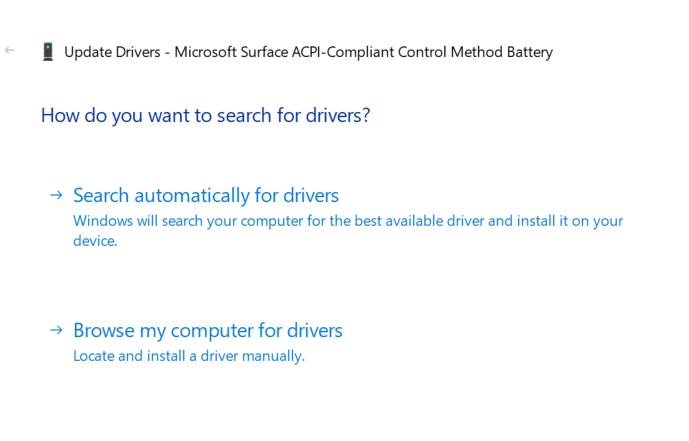Click 'drivers?' at end of heading
The height and width of the screenshot is (441, 689).
(338, 116)
